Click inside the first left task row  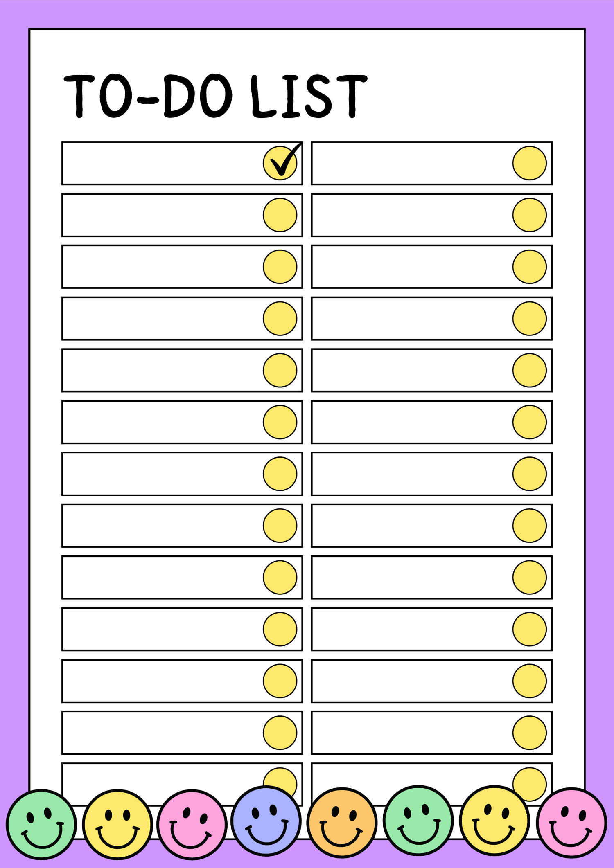coord(182,163)
